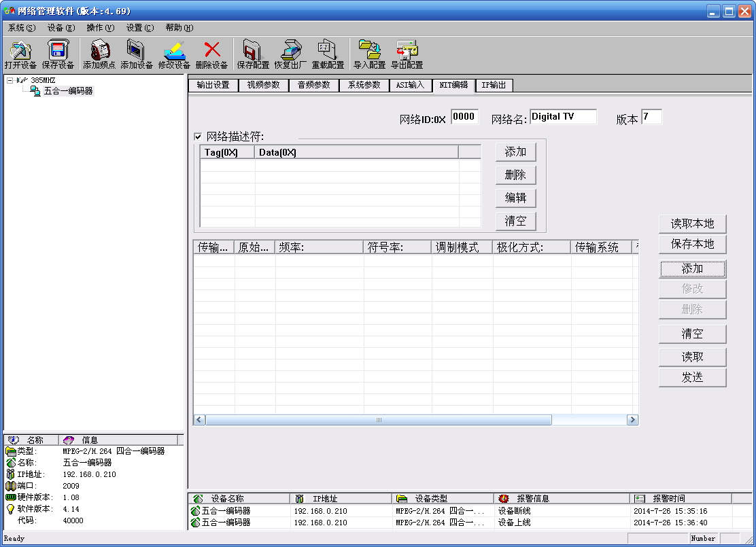Click the right scroll arrow of transport table
Viewport: 756px width, 547px height.
pyautogui.click(x=632, y=420)
